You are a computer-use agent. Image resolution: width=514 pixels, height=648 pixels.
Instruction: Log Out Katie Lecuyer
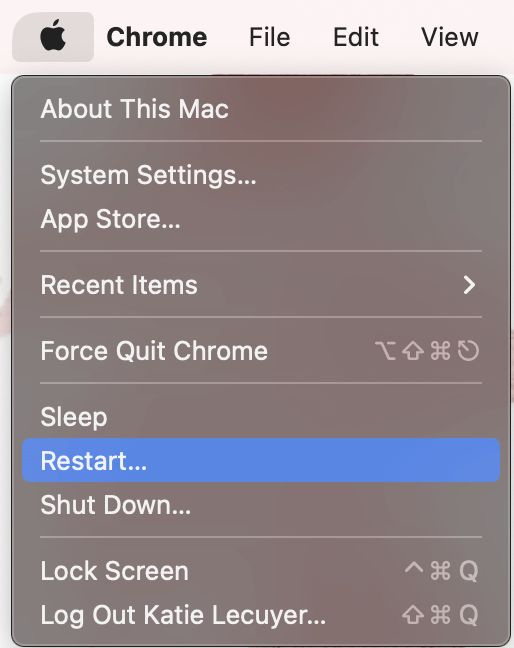coord(261,615)
